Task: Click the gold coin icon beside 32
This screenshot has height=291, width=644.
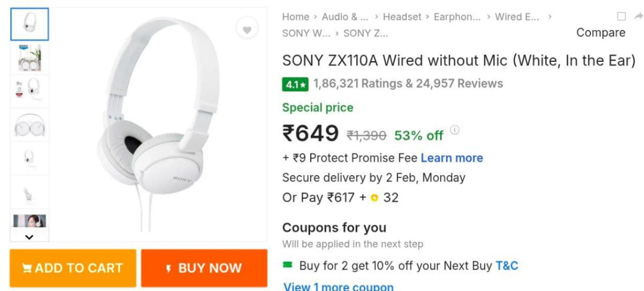Action: [375, 198]
